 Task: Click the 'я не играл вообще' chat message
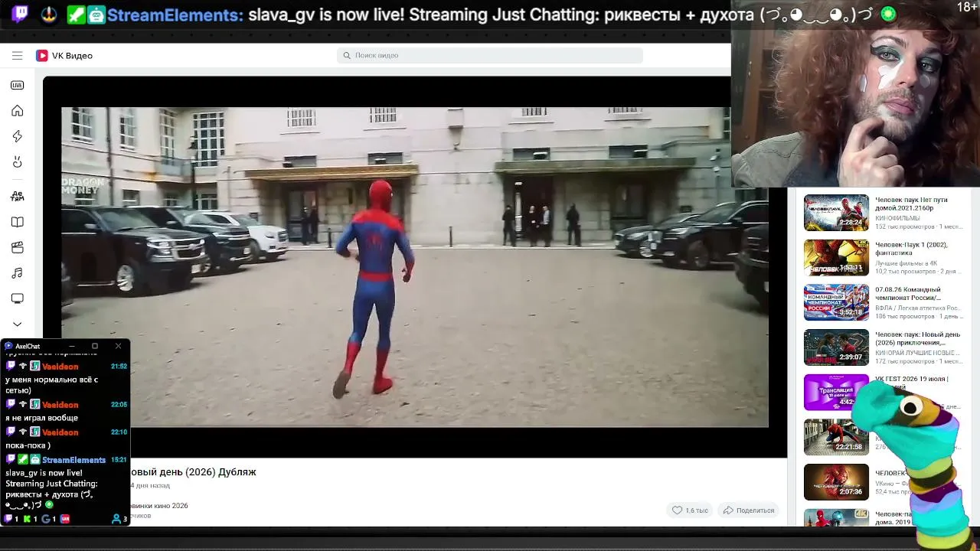click(x=41, y=418)
